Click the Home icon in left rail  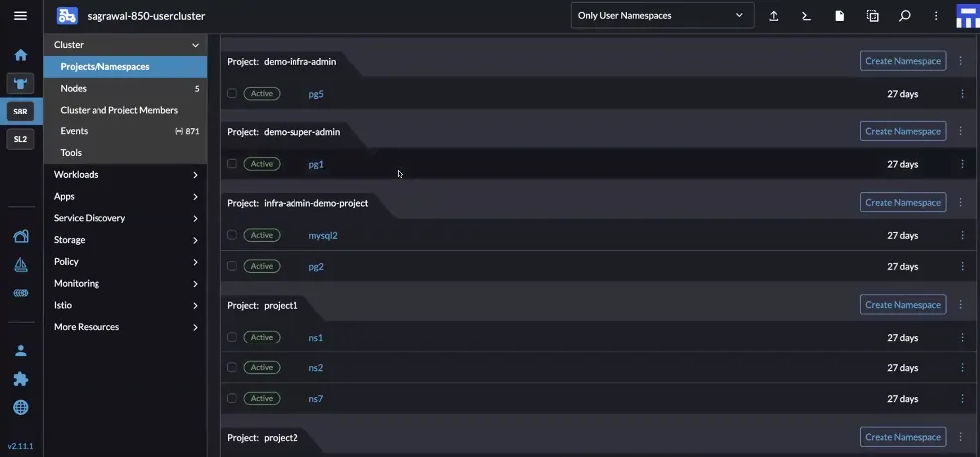[x=21, y=55]
